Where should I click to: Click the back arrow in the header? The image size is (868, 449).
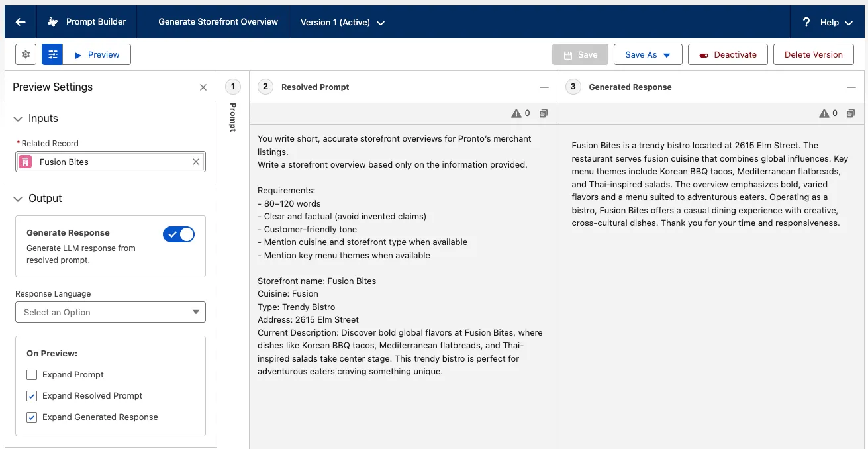click(x=21, y=22)
